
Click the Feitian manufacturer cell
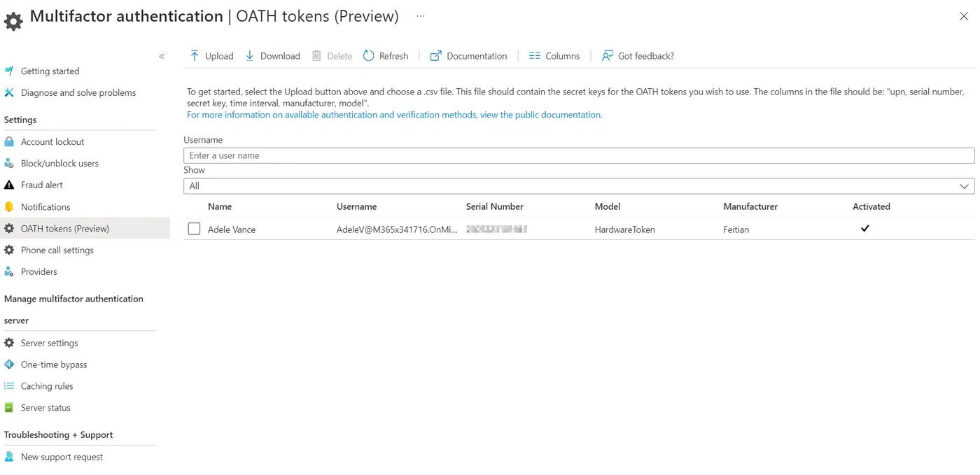coord(736,229)
